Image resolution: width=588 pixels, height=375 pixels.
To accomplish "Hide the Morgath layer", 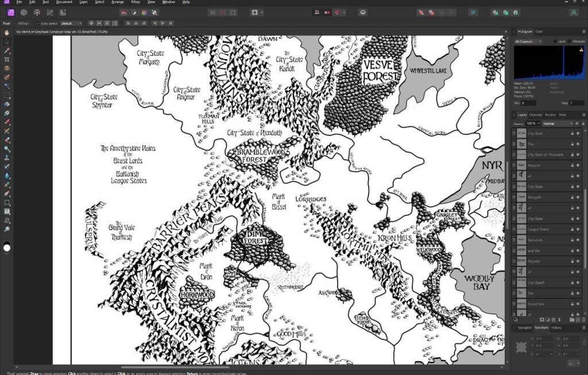I will click(578, 197).
